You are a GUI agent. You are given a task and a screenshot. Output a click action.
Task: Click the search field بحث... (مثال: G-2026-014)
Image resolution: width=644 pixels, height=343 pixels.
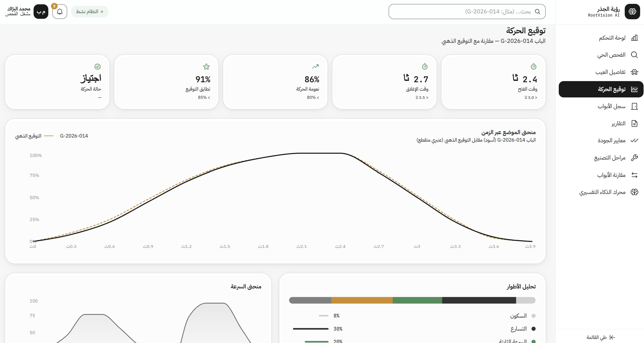467,12
